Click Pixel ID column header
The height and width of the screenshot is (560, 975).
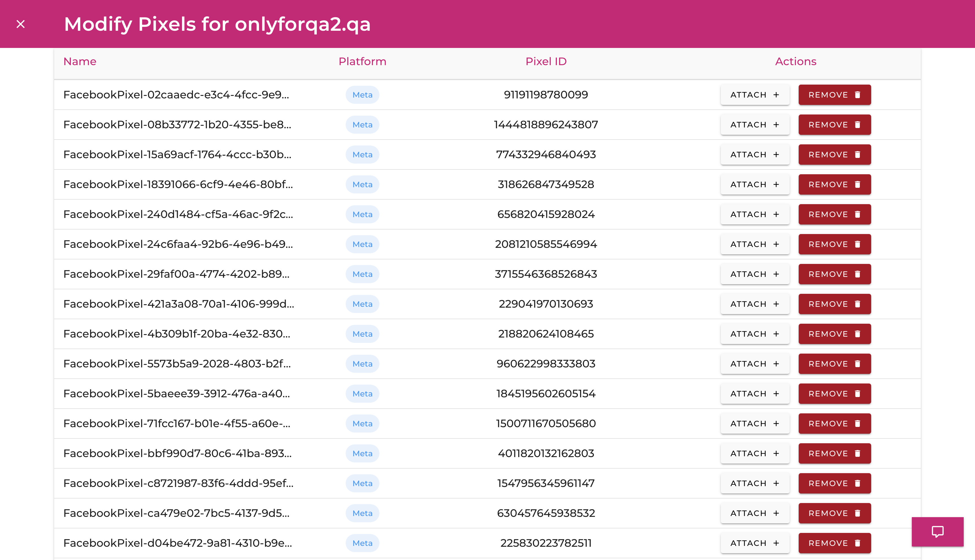[x=546, y=61]
